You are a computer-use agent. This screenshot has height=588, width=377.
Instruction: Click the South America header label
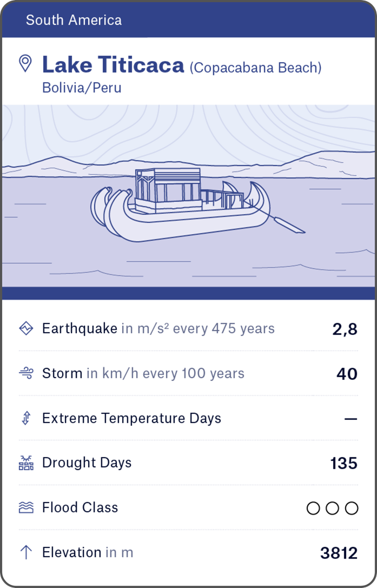74,21
